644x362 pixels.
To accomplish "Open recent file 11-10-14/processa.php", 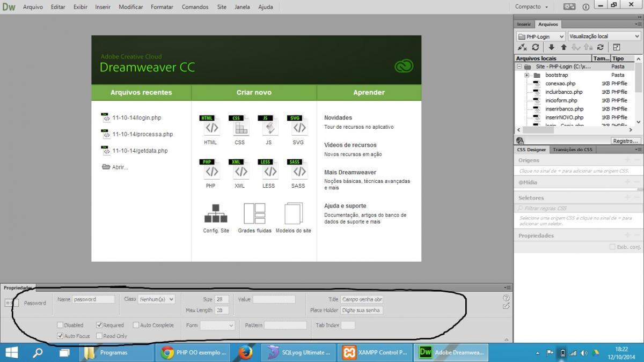I will [142, 134].
